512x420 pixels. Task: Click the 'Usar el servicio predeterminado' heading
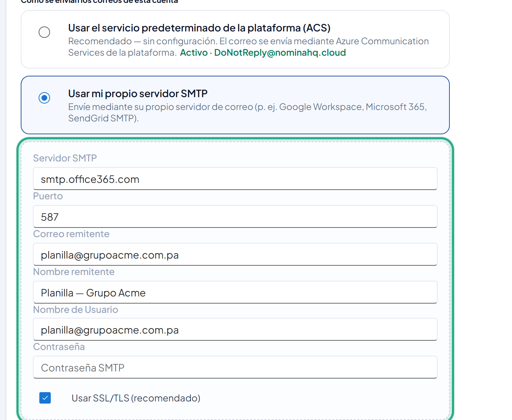pyautogui.click(x=199, y=28)
